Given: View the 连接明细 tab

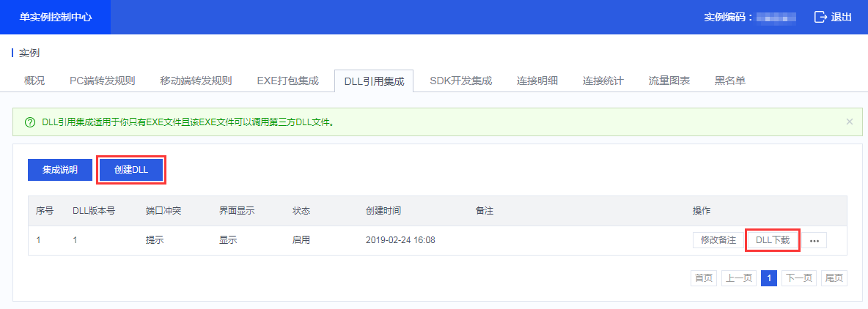Looking at the screenshot, I should [x=537, y=81].
